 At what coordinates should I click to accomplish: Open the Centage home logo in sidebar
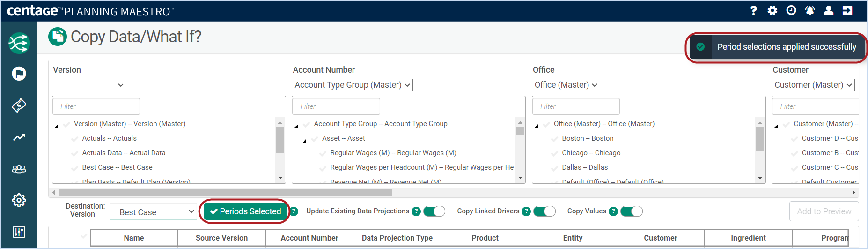(19, 43)
